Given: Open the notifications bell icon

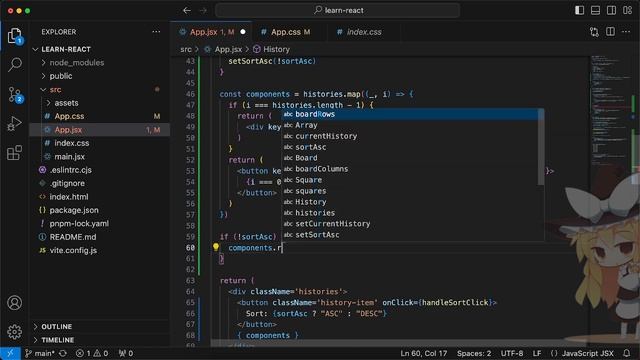Looking at the screenshot, I should tap(627, 353).
